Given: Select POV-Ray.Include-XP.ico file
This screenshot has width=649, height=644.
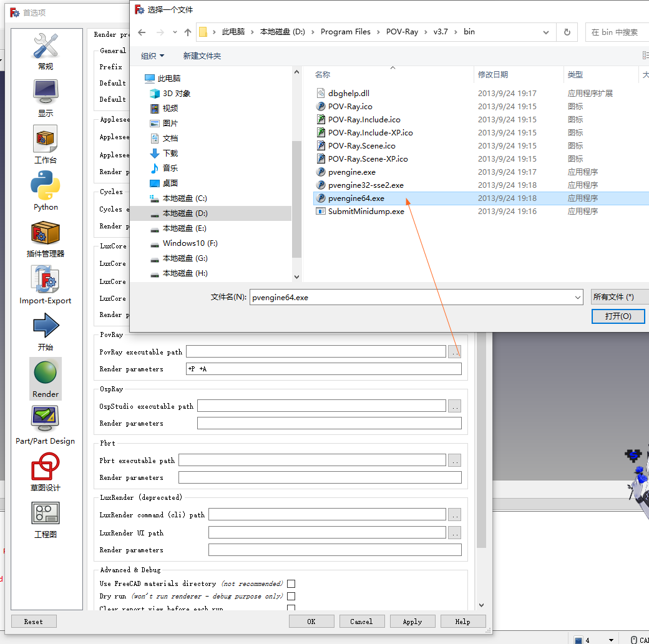Looking at the screenshot, I should (371, 133).
